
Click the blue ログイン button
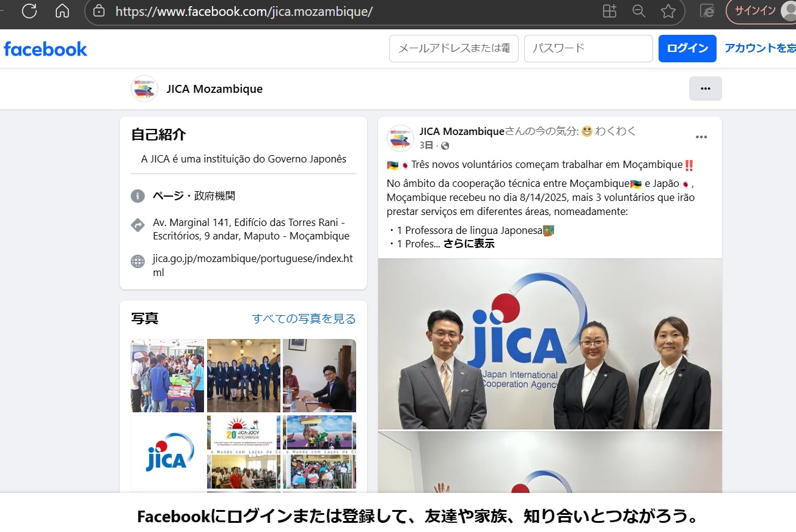(687, 48)
